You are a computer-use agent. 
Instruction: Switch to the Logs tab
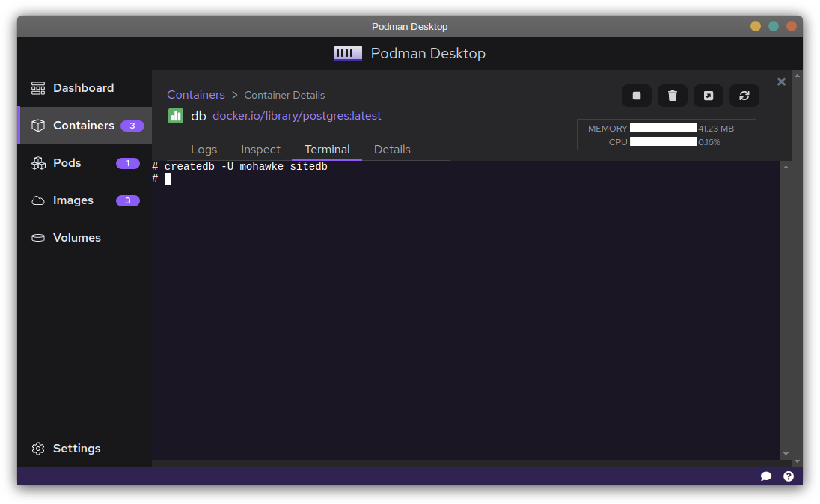(x=204, y=150)
